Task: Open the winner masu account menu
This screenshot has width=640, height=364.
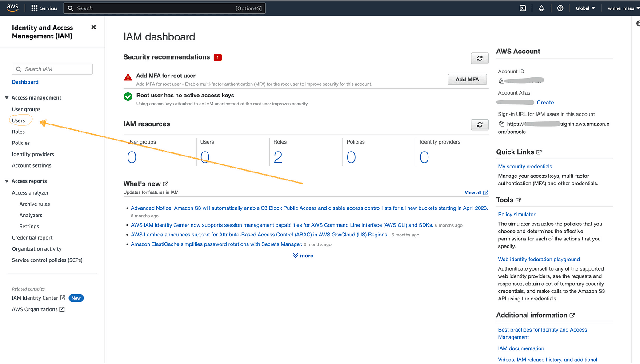Action: coord(624,8)
